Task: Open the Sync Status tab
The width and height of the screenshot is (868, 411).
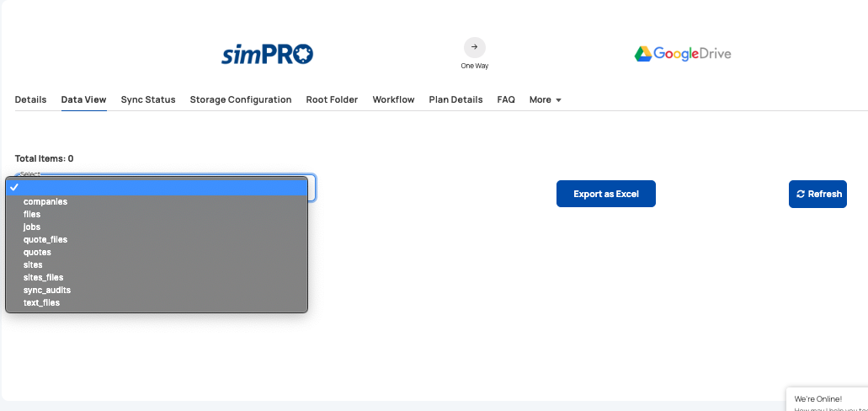Action: click(148, 99)
